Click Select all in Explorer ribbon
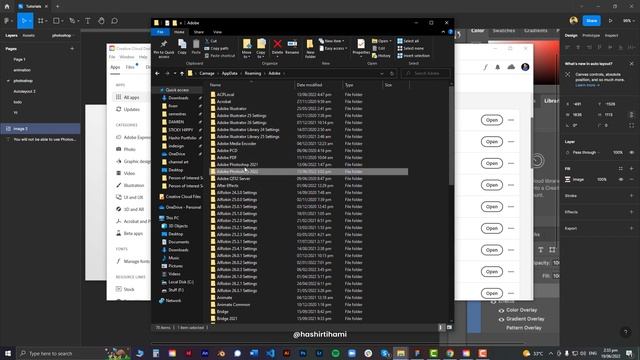The height and width of the screenshot is (360, 640). tap(408, 41)
